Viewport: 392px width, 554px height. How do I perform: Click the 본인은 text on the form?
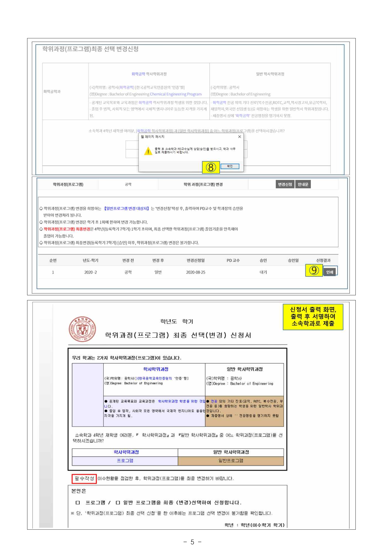[79, 491]
